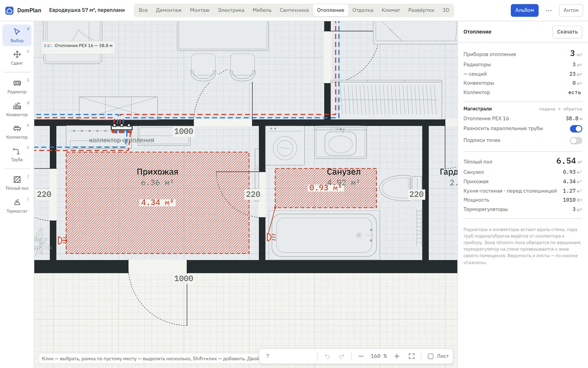
Task: Click the Терморегуляторы row
Action: click(x=523, y=209)
